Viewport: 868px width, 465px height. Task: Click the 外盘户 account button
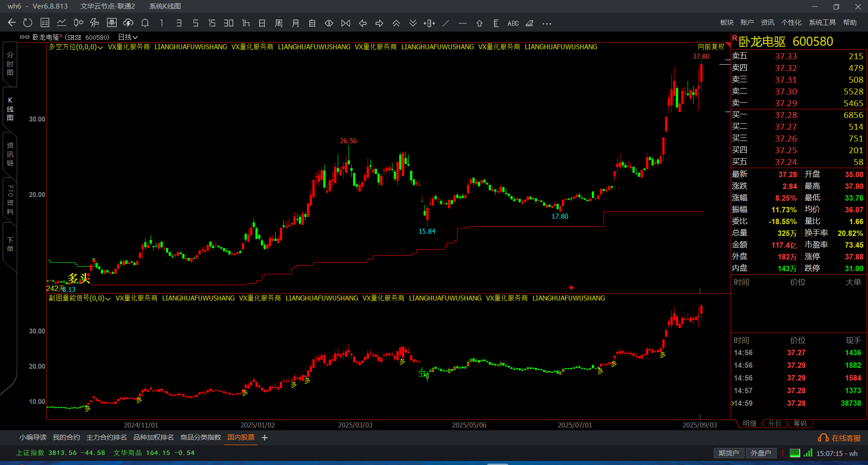(761, 453)
